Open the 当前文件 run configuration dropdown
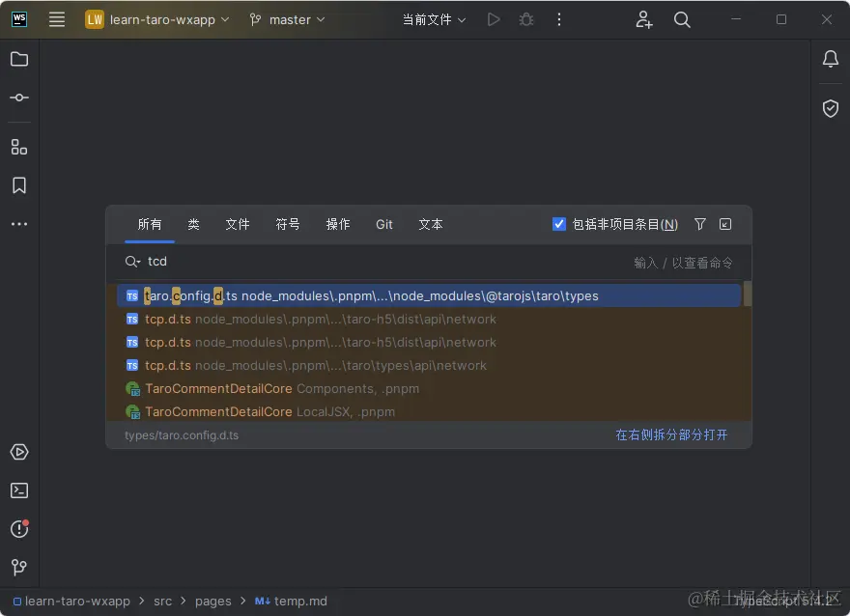This screenshot has width=850, height=616. [434, 18]
